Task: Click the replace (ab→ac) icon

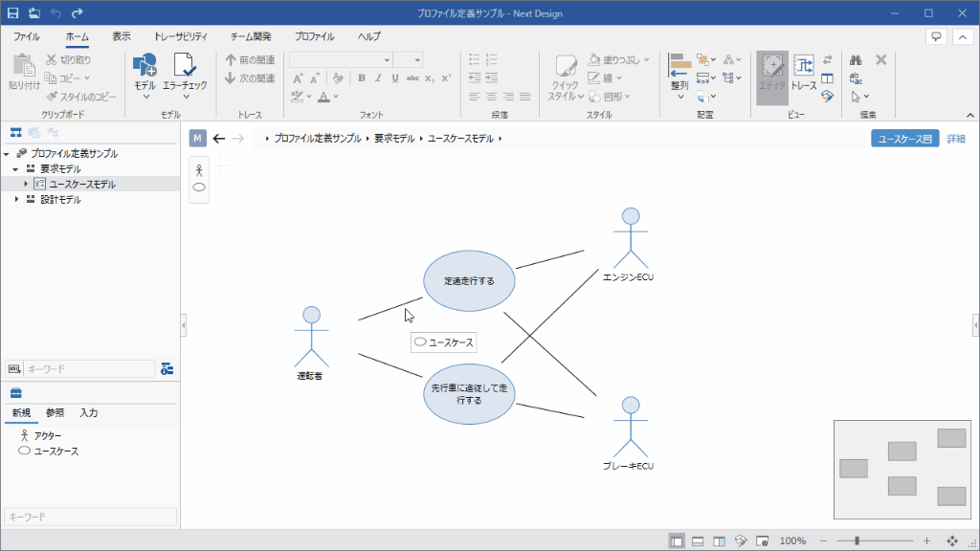Action: click(x=856, y=78)
